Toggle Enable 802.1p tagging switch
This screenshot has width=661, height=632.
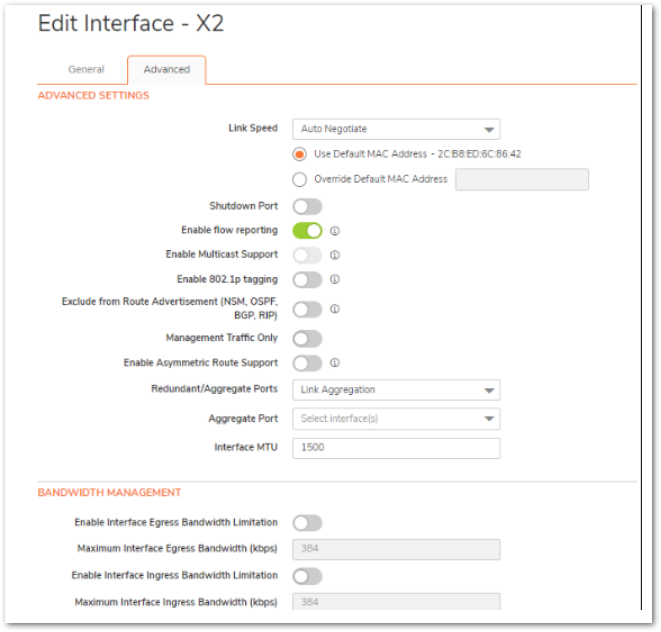(307, 280)
